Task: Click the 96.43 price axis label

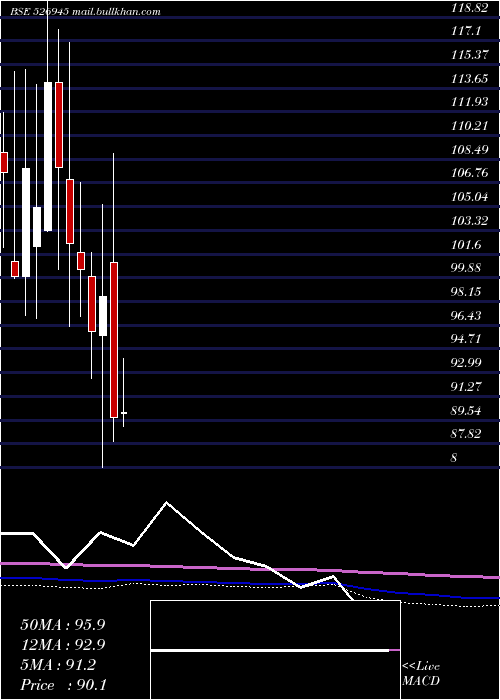Action: coord(466,316)
